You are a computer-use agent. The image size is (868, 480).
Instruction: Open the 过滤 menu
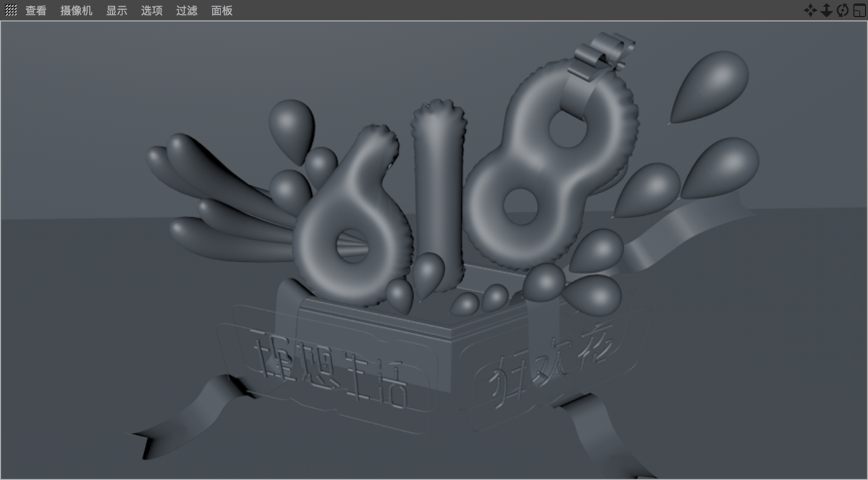[x=187, y=11]
